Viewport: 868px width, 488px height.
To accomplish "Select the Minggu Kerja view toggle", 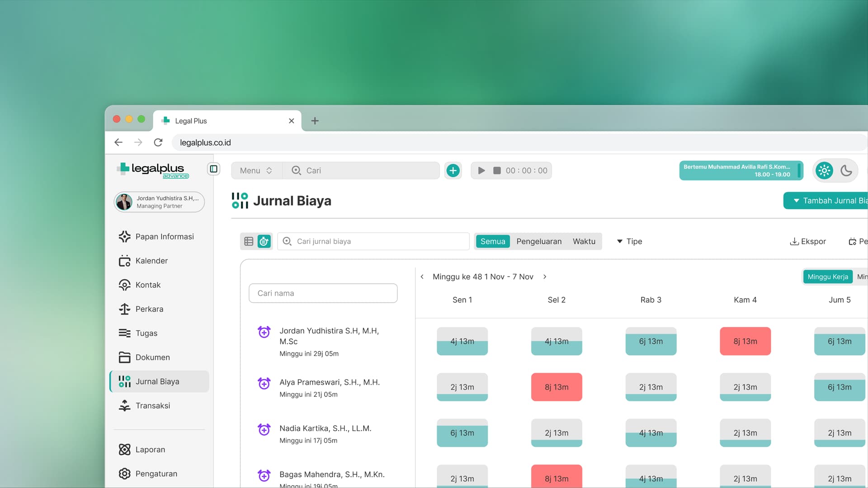I will click(827, 277).
